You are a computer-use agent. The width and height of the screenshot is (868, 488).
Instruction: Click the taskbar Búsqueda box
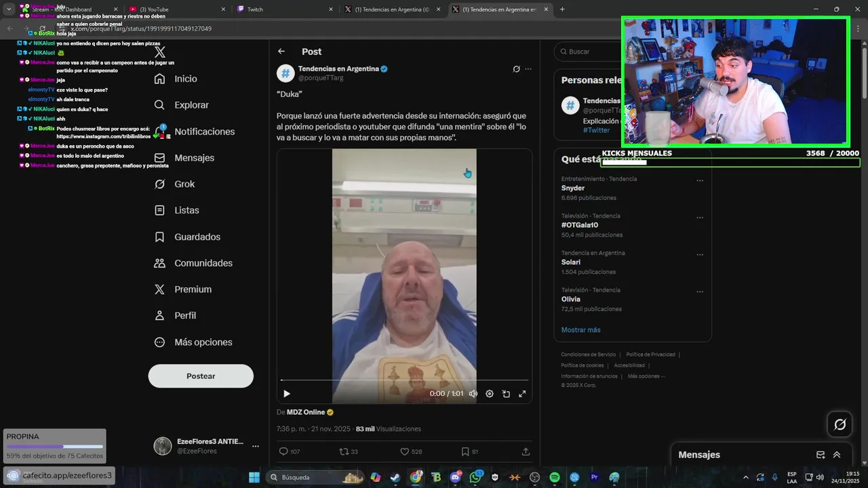tap(316, 477)
